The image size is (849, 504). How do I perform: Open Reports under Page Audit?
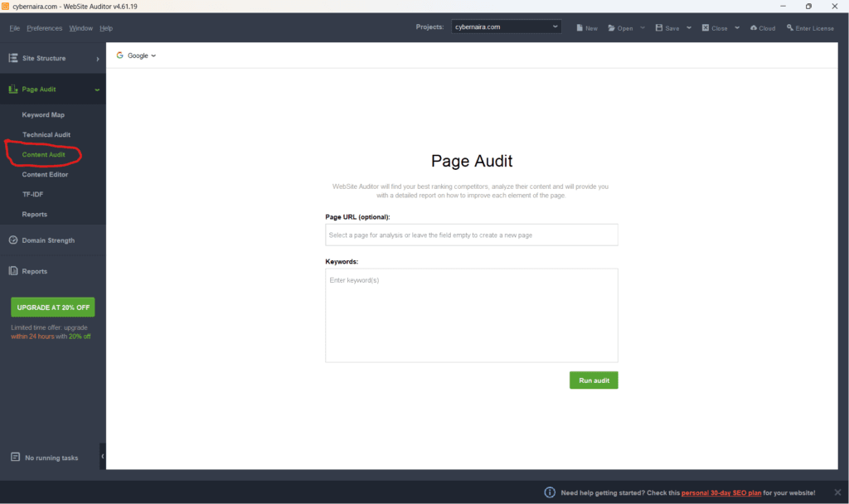click(35, 215)
